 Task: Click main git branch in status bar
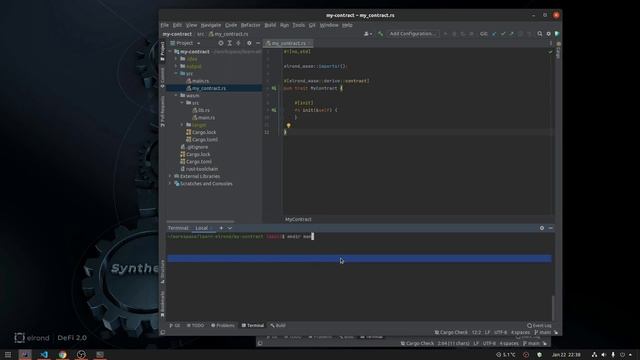pyautogui.click(x=542, y=333)
